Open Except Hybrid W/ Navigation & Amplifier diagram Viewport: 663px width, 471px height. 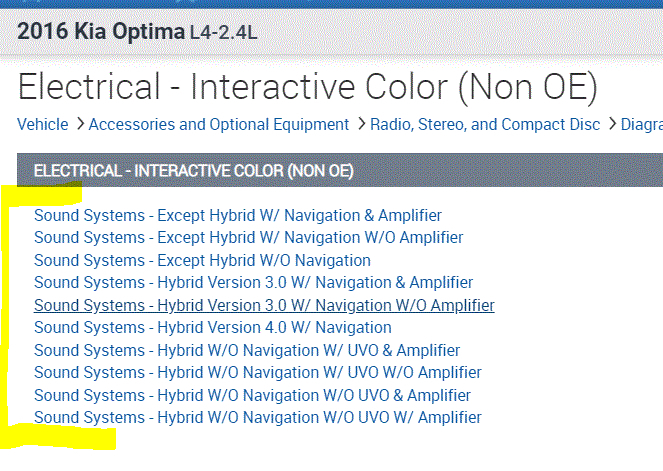click(237, 215)
